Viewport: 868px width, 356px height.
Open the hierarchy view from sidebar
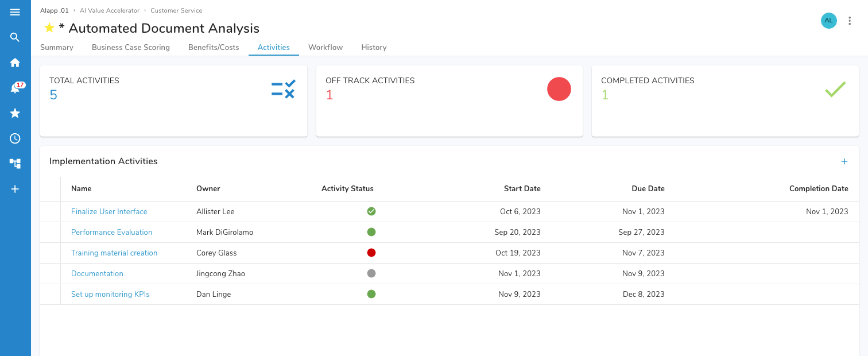point(15,163)
